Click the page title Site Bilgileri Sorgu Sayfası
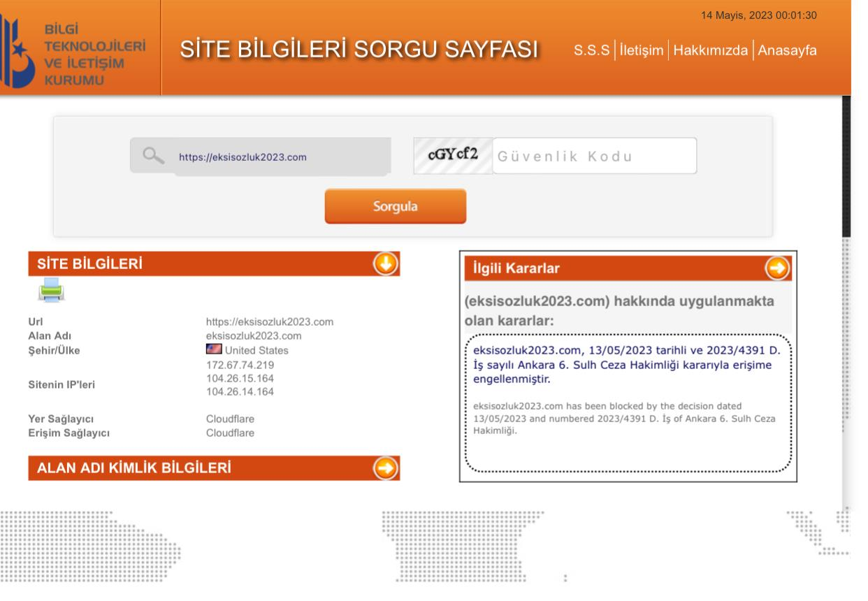The image size is (868, 601). click(x=360, y=49)
